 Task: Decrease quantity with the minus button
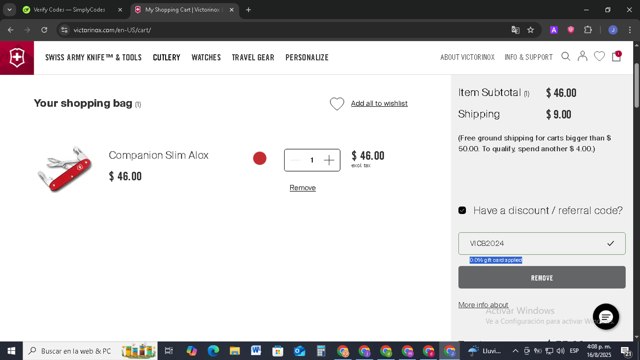pyautogui.click(x=296, y=160)
